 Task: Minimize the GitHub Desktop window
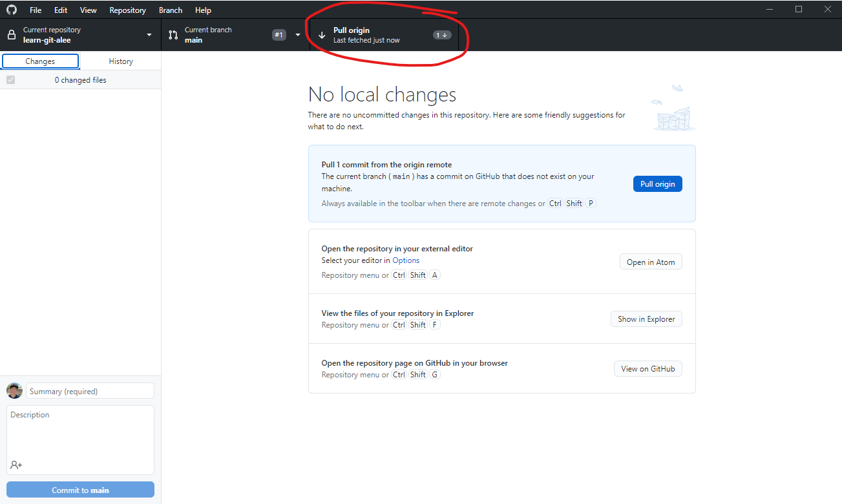[x=769, y=9]
